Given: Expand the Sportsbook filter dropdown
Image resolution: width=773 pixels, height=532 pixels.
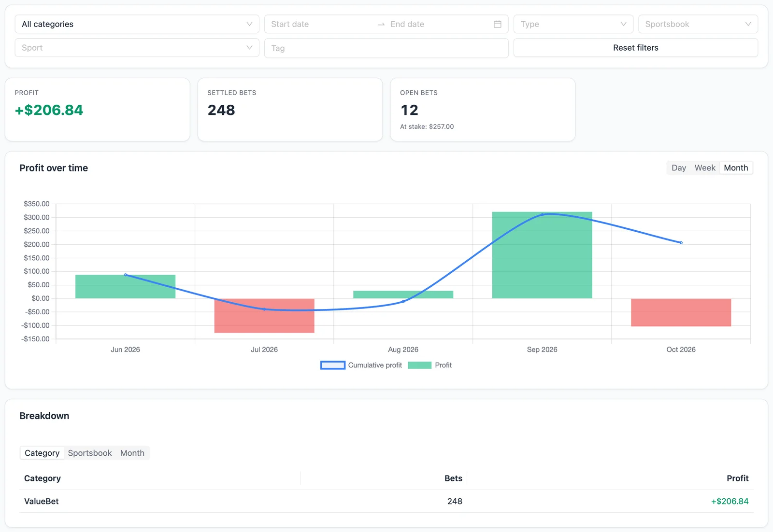Looking at the screenshot, I should [698, 24].
